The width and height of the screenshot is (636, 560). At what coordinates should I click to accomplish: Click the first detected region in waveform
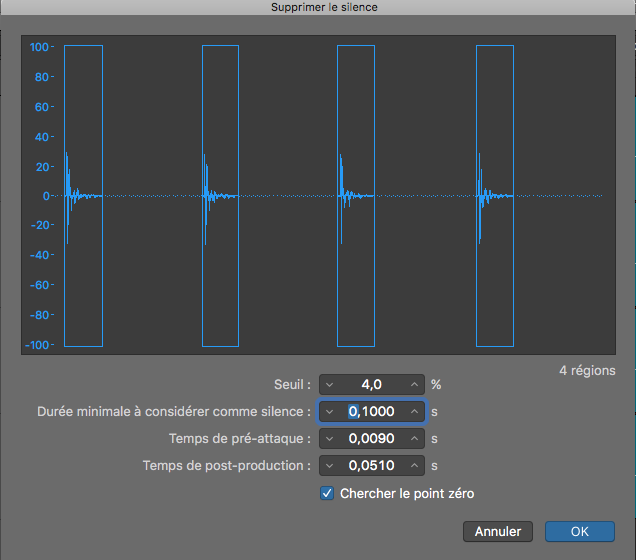(84, 196)
